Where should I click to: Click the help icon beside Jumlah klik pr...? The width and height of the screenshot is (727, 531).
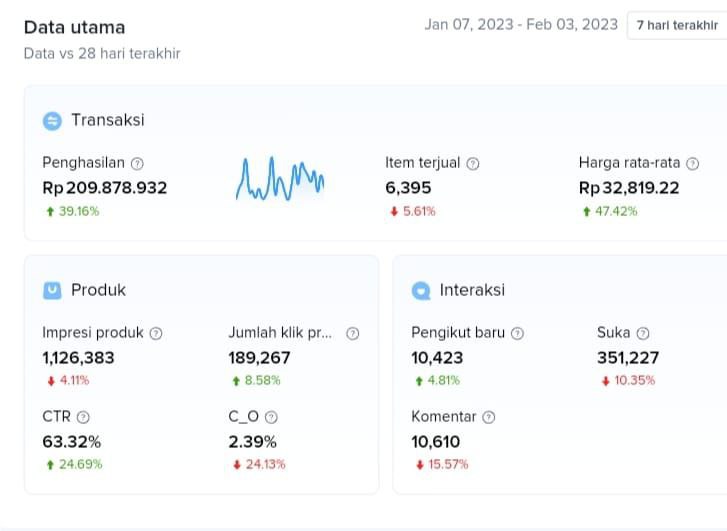(x=352, y=333)
